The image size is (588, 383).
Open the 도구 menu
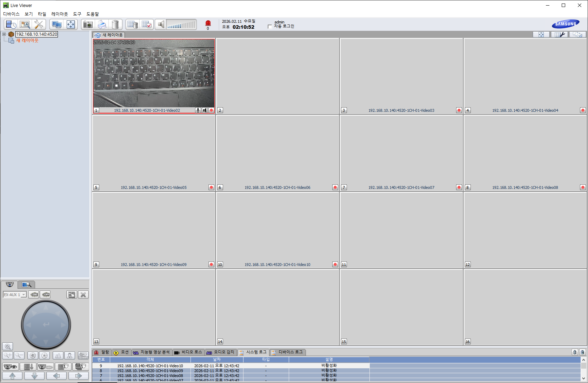click(77, 14)
